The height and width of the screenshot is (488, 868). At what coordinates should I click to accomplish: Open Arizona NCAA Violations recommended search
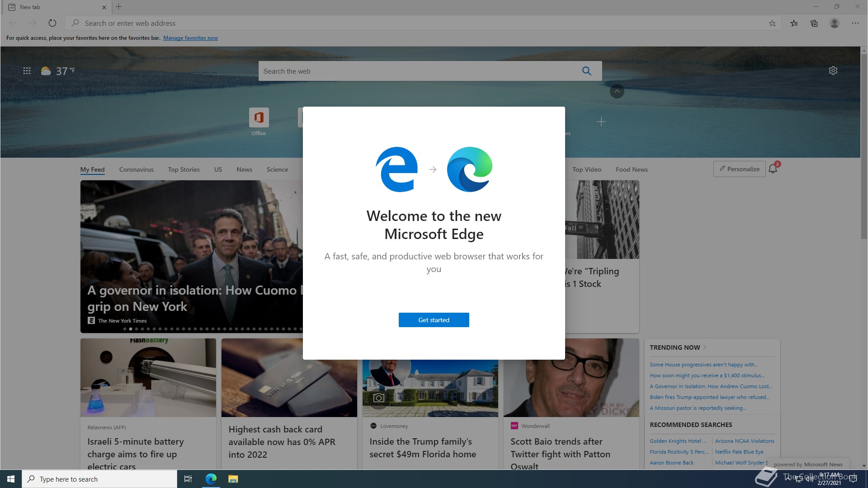pos(745,441)
